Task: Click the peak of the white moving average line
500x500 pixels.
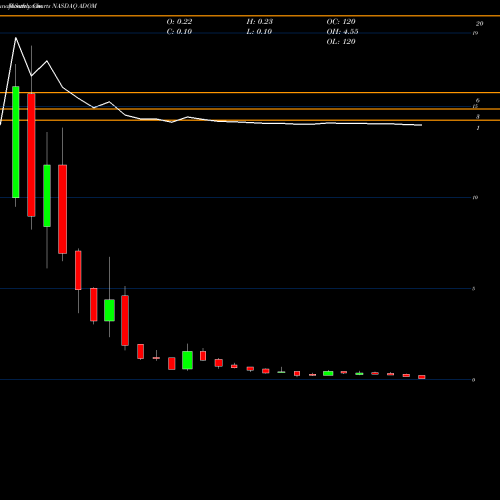Action: (x=16, y=38)
